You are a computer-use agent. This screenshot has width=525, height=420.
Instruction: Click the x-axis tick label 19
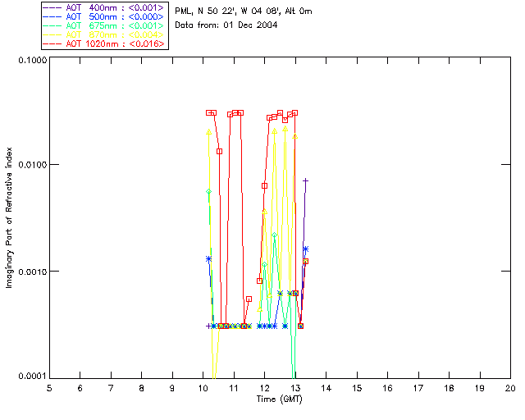[480, 389]
